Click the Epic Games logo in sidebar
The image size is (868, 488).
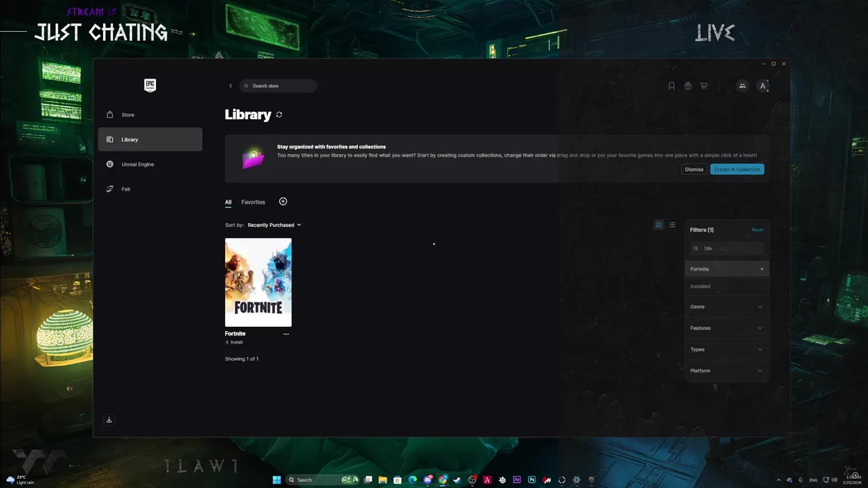coord(150,85)
